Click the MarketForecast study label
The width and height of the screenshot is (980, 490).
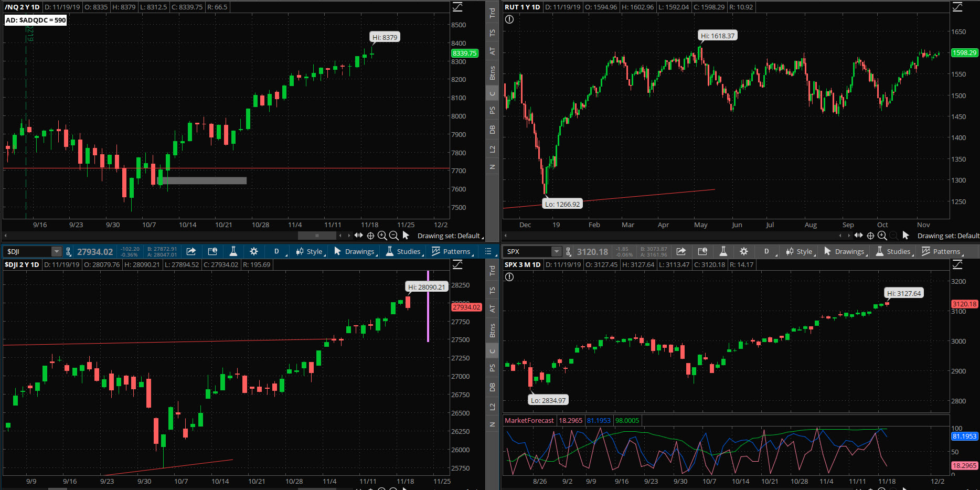529,421
